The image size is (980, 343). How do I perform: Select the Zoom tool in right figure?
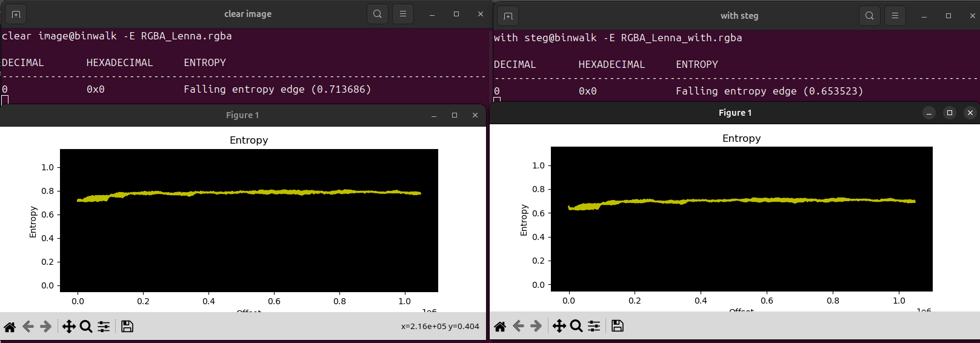(x=576, y=326)
